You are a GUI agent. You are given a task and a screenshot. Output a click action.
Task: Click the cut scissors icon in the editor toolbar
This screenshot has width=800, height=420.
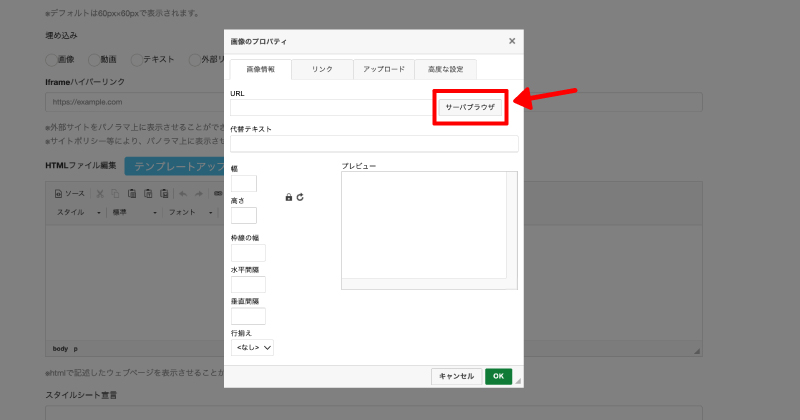pos(102,193)
